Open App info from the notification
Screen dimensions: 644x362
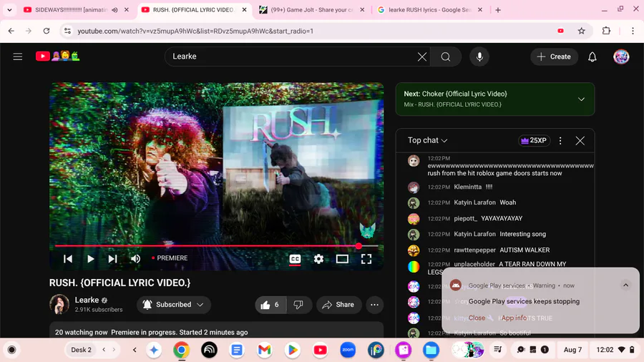514,318
